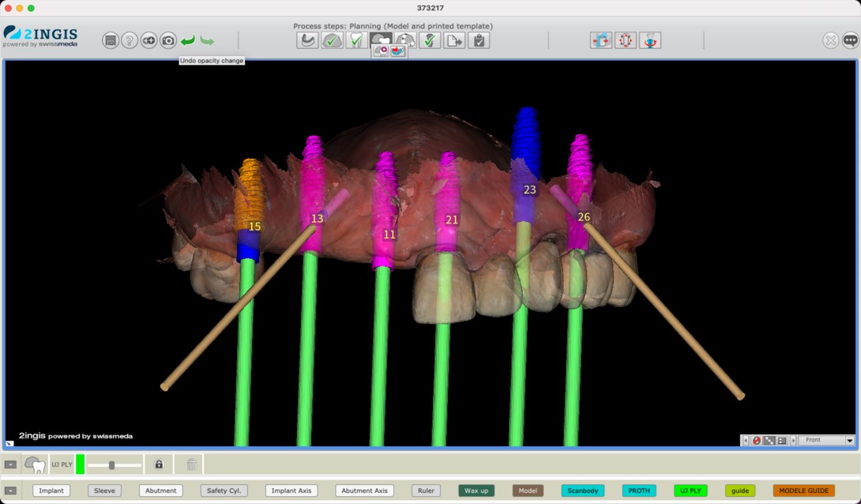Toggle the Scanbody layer visibility

(583, 491)
